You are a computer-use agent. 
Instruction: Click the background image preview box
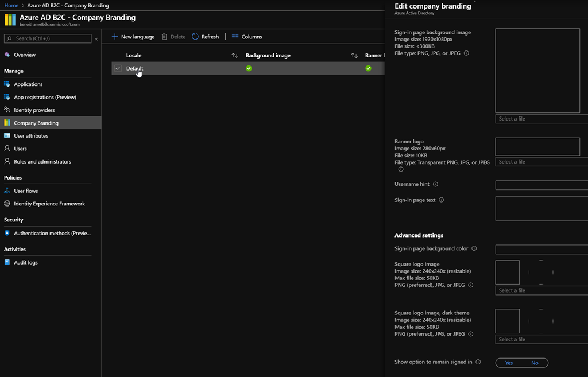pyautogui.click(x=537, y=71)
